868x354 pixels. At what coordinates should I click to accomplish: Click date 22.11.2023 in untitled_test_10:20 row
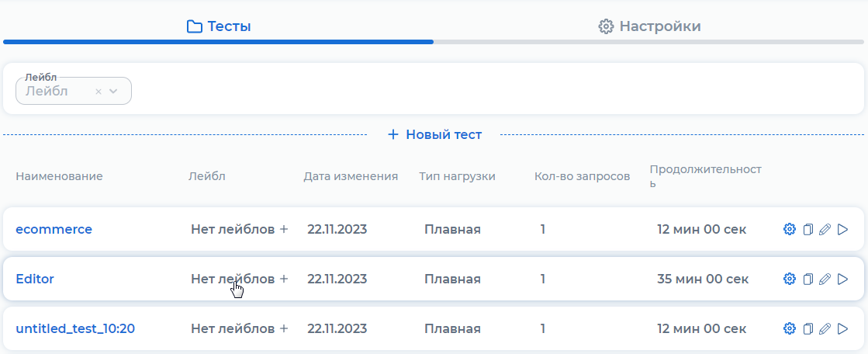click(x=337, y=329)
